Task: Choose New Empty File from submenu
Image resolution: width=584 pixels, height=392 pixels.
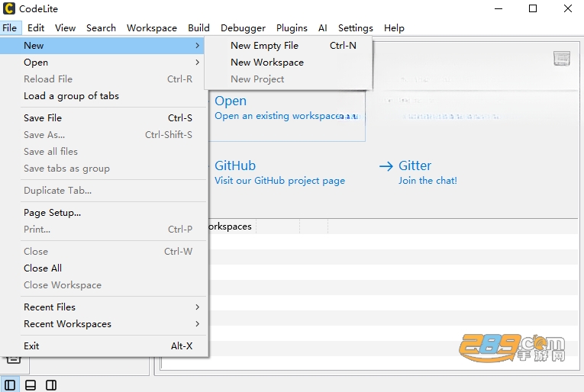Action: coord(289,45)
